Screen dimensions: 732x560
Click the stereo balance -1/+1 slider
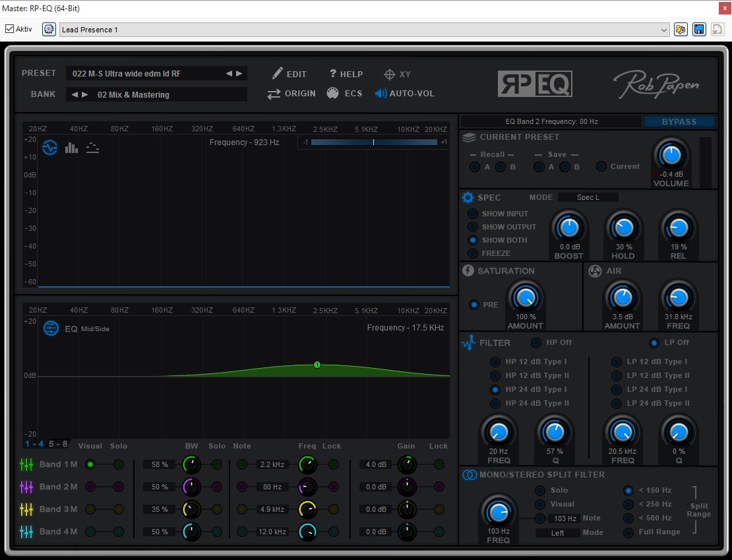tap(373, 142)
